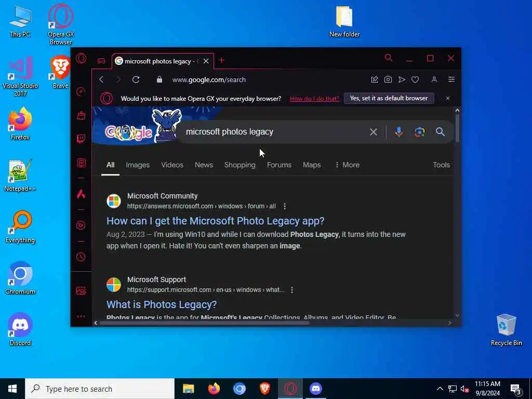Click Yes, set it as default browser
The width and height of the screenshot is (532, 399).
click(x=389, y=98)
